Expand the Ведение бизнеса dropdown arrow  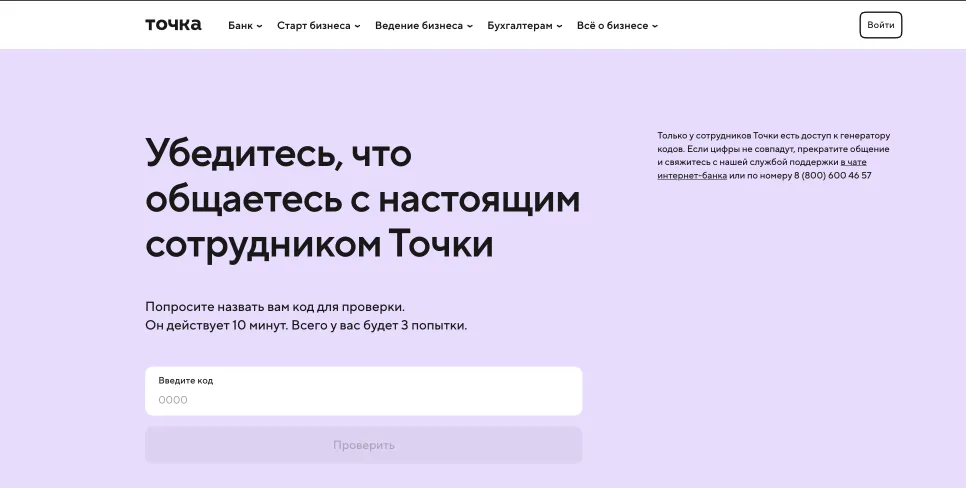[471, 26]
